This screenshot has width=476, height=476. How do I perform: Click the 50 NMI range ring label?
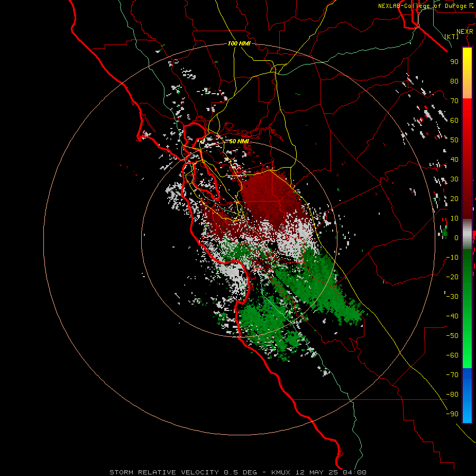239,141
